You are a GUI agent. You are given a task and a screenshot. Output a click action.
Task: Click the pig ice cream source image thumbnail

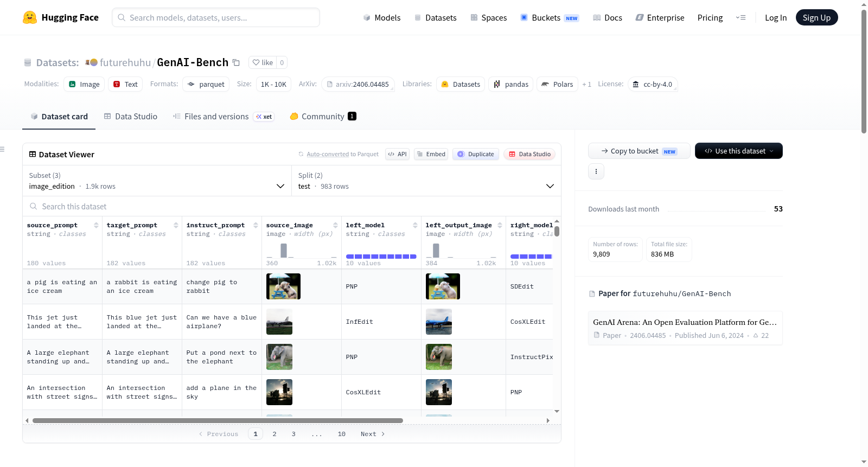coord(283,286)
